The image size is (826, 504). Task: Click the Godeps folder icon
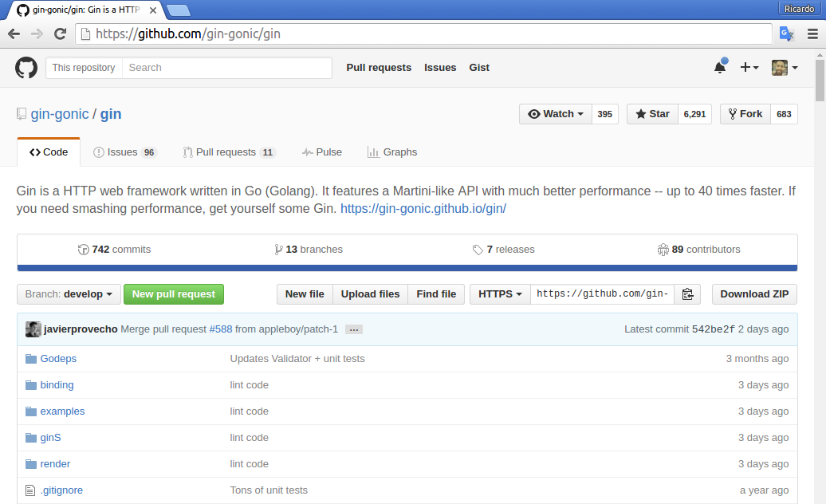click(x=31, y=359)
